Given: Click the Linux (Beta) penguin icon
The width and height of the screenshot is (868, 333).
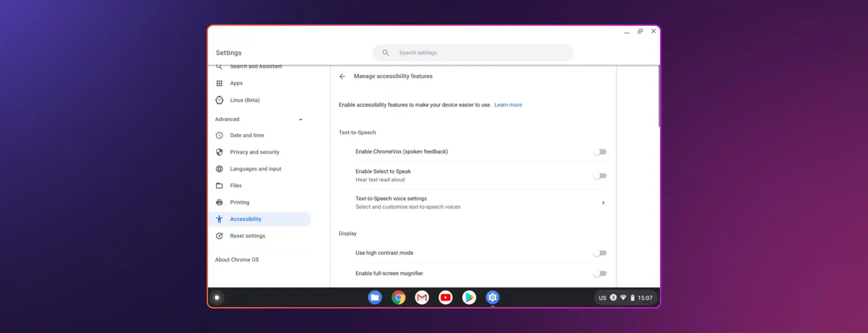Looking at the screenshot, I should pyautogui.click(x=219, y=100).
